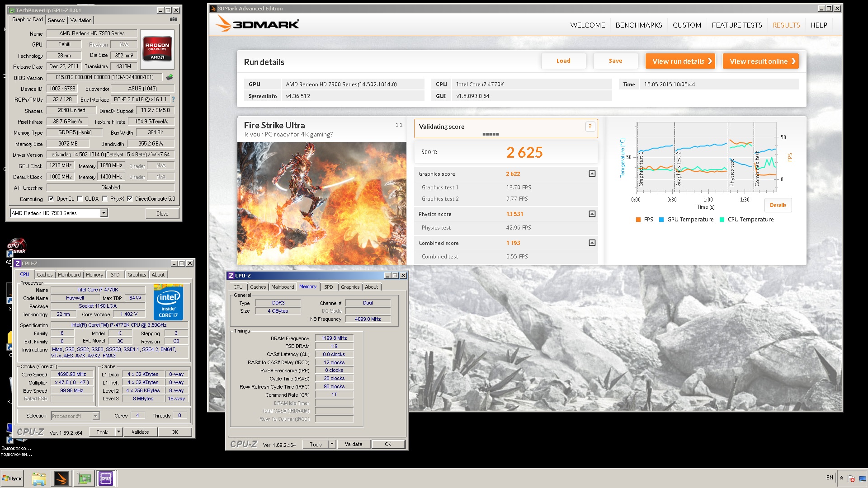The height and width of the screenshot is (488, 868).
Task: Click the Fire Strike Ultra thumbnail image
Action: [x=322, y=203]
